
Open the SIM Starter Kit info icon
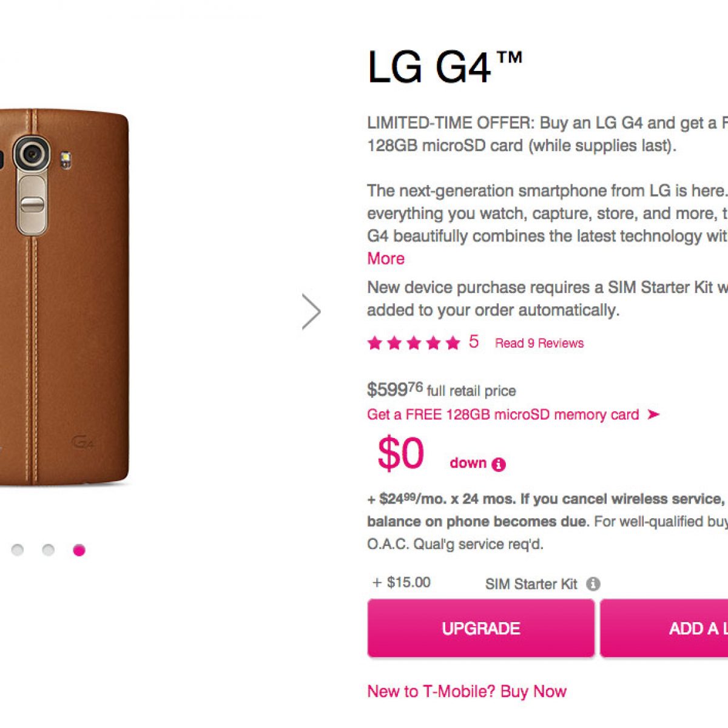[593, 584]
